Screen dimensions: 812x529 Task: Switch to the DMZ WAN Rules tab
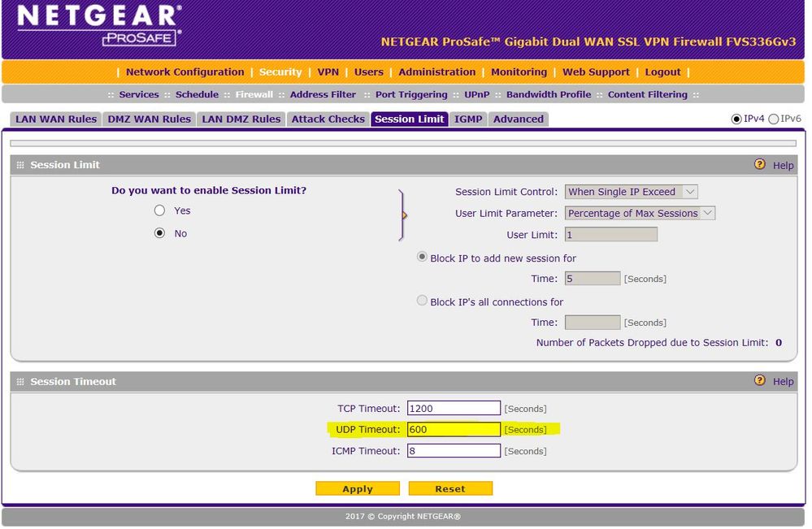point(149,119)
